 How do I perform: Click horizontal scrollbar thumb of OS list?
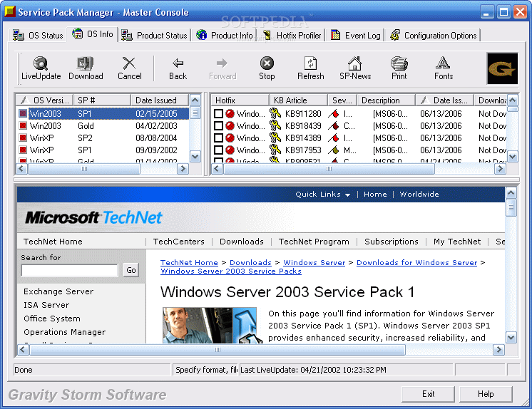pos(84,169)
